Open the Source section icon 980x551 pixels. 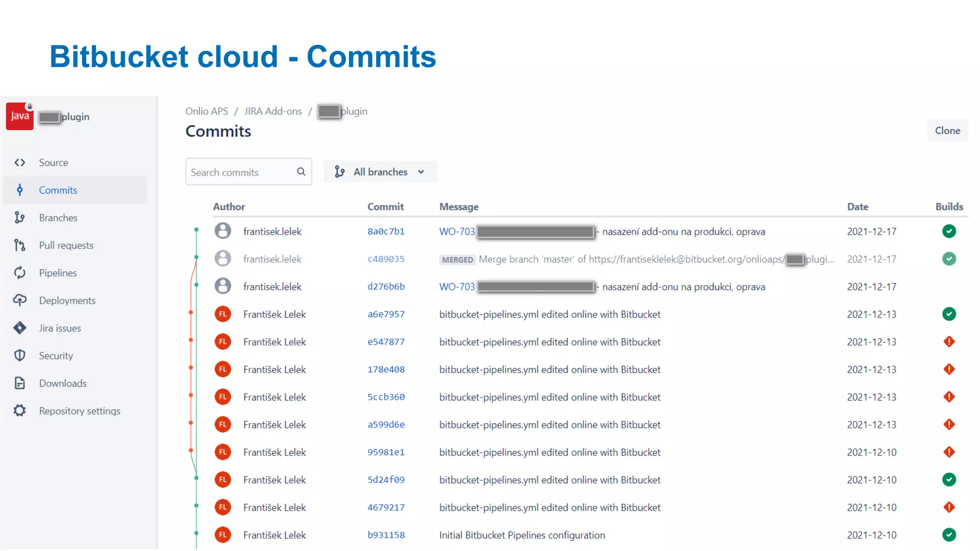click(20, 163)
